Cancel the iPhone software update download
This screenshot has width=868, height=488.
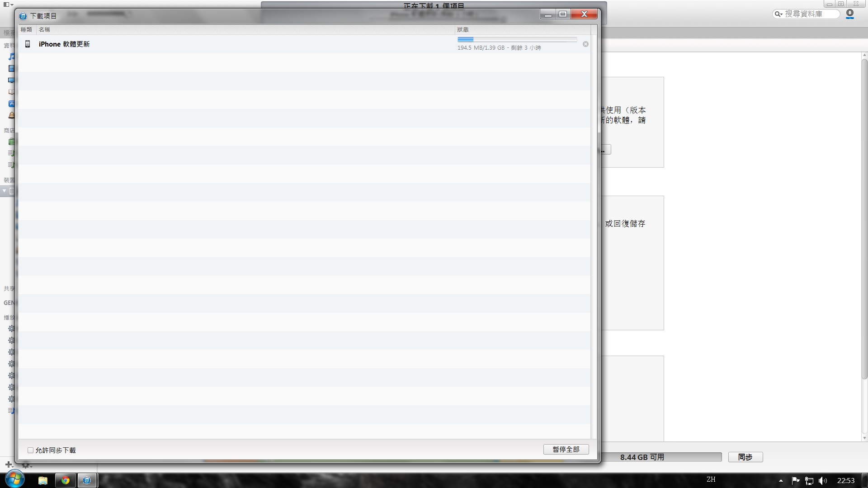coord(585,44)
